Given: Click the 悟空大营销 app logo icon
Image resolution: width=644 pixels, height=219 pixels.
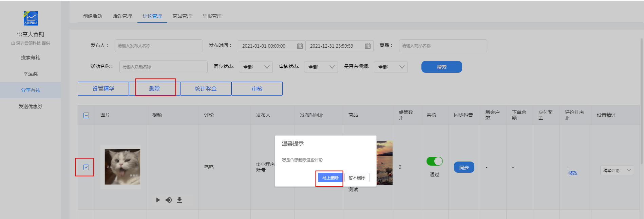Looking at the screenshot, I should tap(31, 18).
